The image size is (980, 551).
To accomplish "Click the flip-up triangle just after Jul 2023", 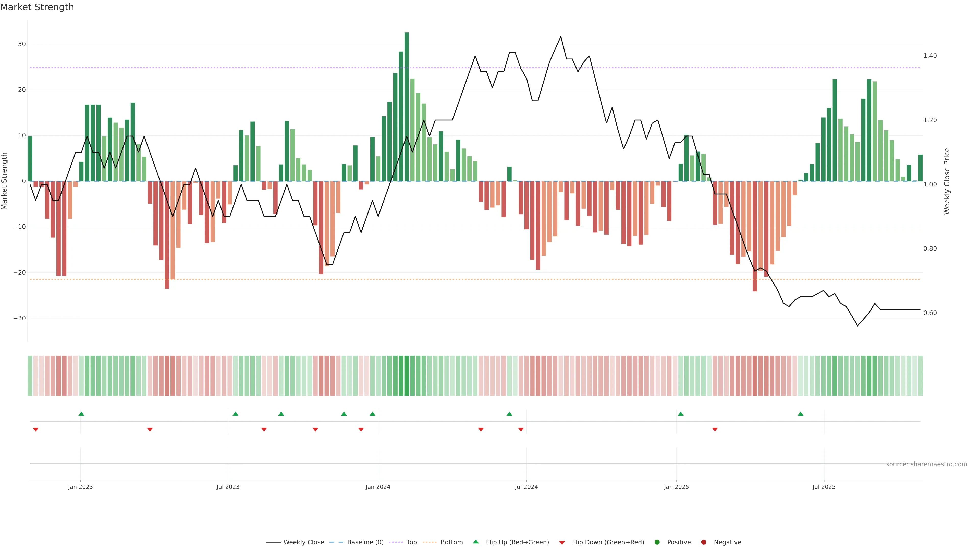I will coord(236,414).
